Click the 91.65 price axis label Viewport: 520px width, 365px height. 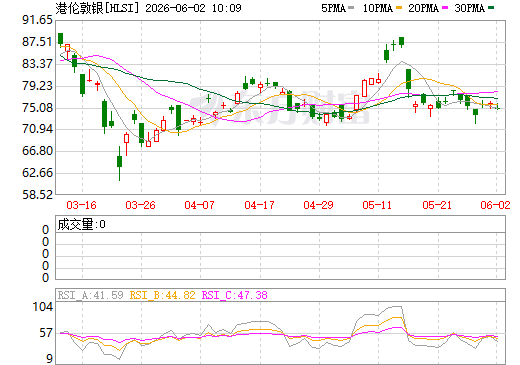pos(37,20)
